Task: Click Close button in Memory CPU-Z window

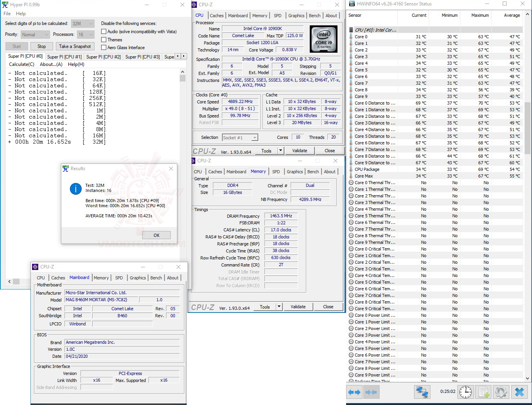Action: [328, 307]
